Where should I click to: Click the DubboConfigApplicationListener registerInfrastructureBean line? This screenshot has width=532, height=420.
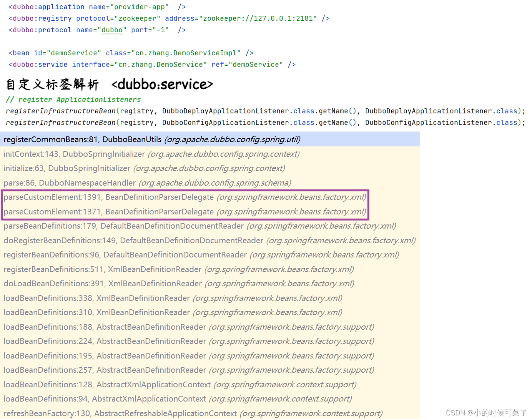click(x=266, y=123)
